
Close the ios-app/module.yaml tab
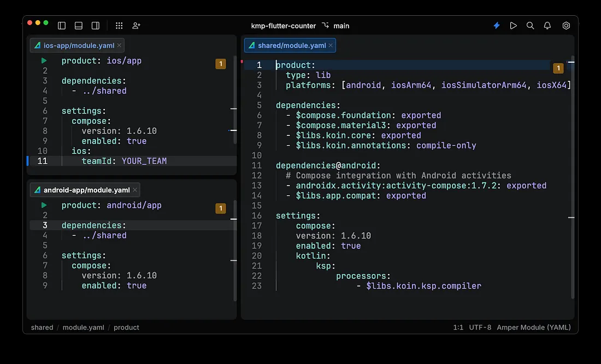(x=119, y=45)
